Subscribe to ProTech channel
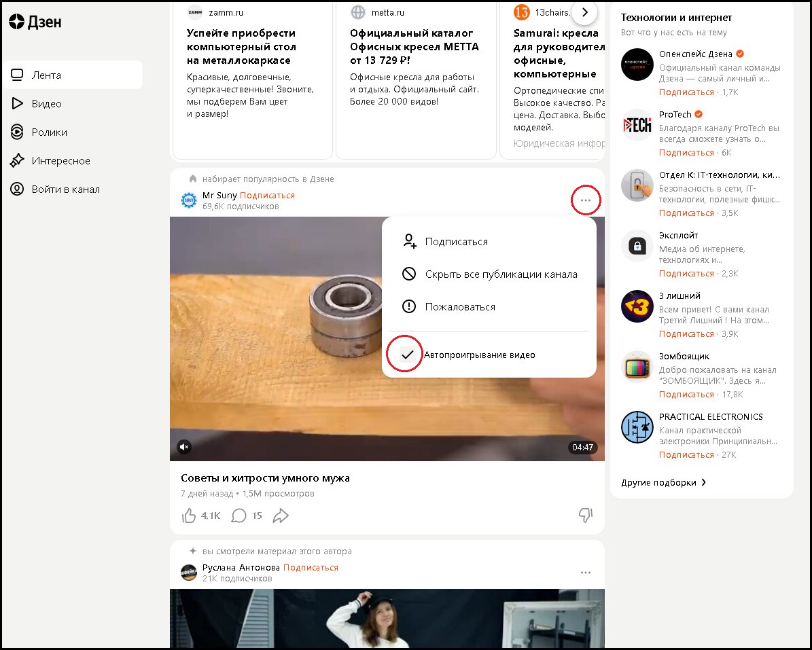 tap(686, 153)
